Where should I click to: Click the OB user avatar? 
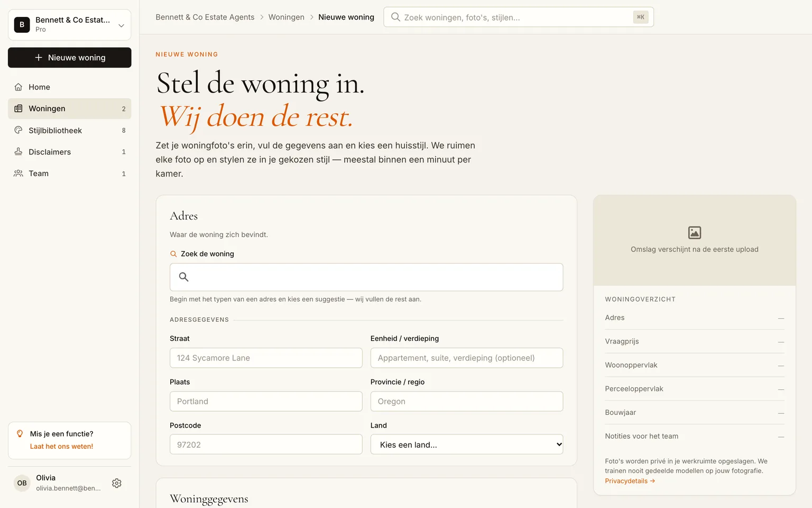(22, 483)
